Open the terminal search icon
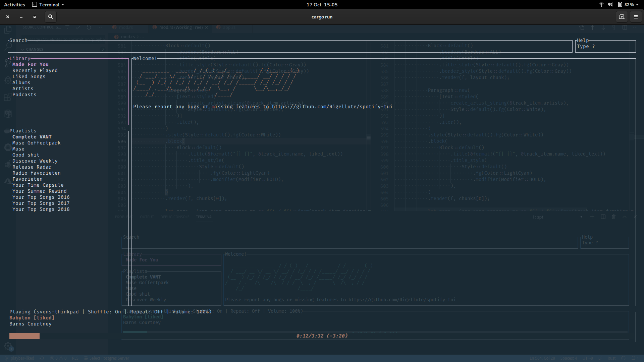The image size is (644, 362). coord(50,17)
